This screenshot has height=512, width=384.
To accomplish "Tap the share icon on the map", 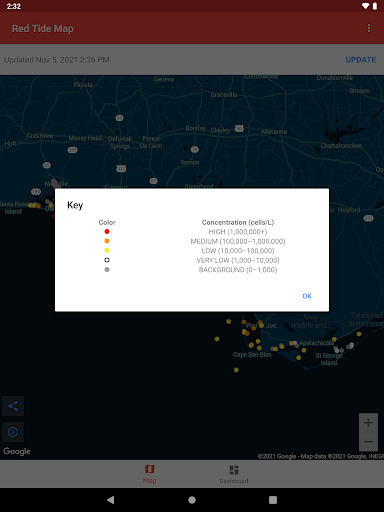I will click(13, 406).
